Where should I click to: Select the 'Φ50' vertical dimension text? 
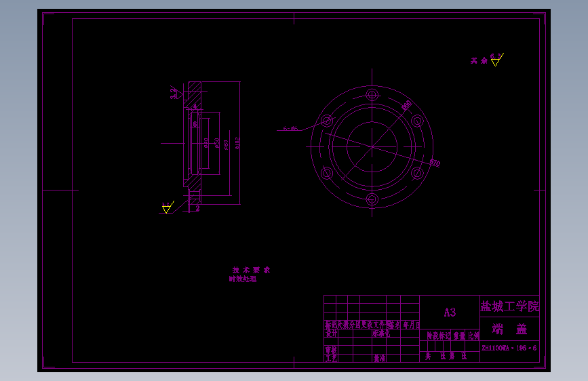click(x=217, y=143)
